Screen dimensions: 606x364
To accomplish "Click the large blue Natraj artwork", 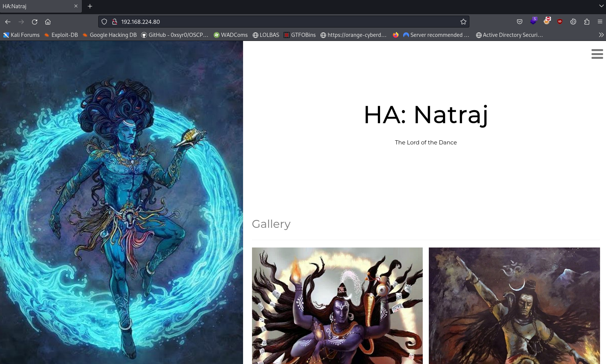I will click(121, 202).
